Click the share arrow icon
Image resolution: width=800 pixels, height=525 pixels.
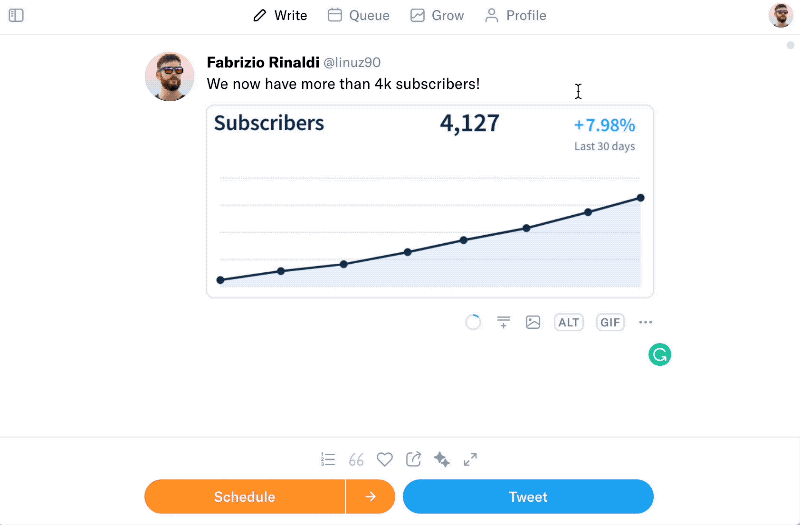413,460
